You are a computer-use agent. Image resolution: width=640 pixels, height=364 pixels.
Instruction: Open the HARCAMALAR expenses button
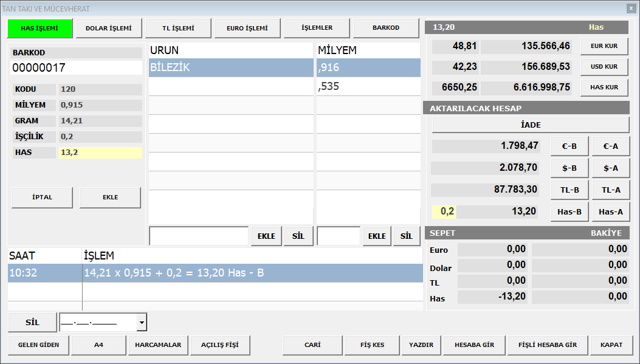click(158, 345)
